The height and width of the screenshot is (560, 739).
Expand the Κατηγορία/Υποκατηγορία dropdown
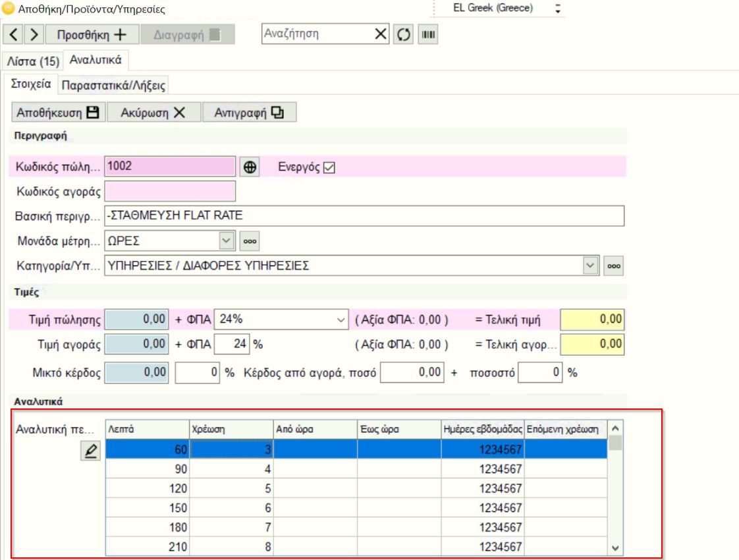tap(591, 266)
